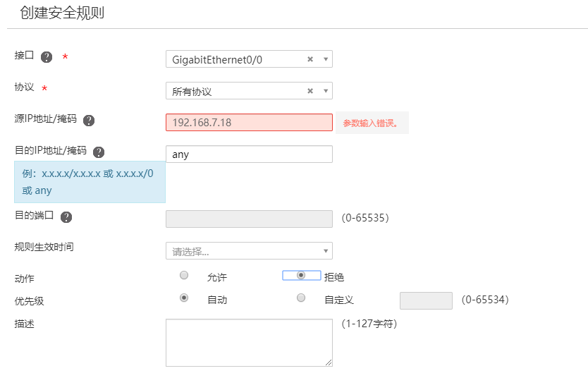Select the 拒绝 action radio button
The height and width of the screenshot is (378, 588).
coord(301,275)
